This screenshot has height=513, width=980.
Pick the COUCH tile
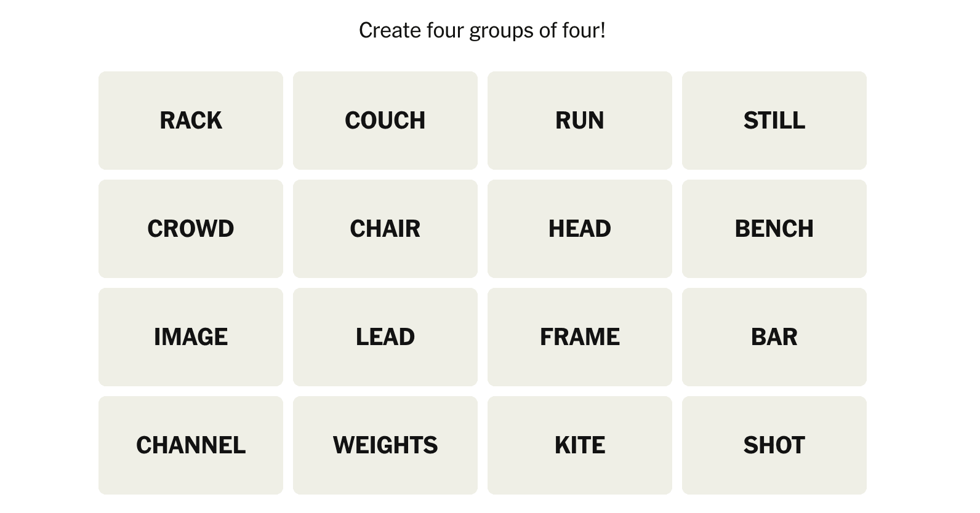[x=385, y=121]
